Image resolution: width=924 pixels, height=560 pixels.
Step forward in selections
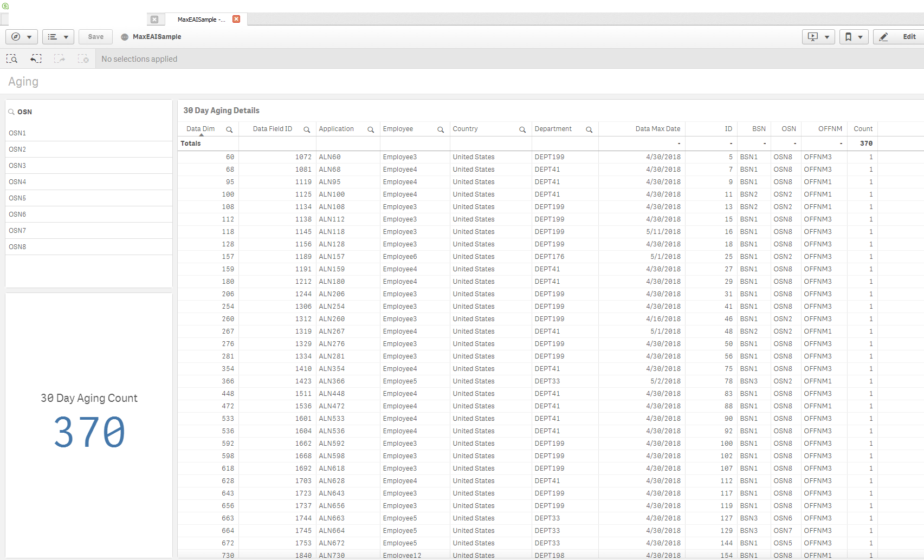60,58
